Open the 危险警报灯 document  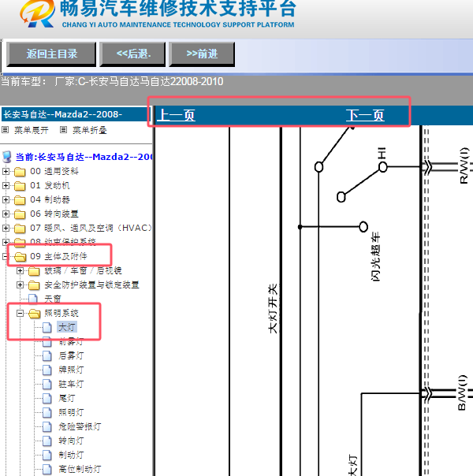(80, 426)
